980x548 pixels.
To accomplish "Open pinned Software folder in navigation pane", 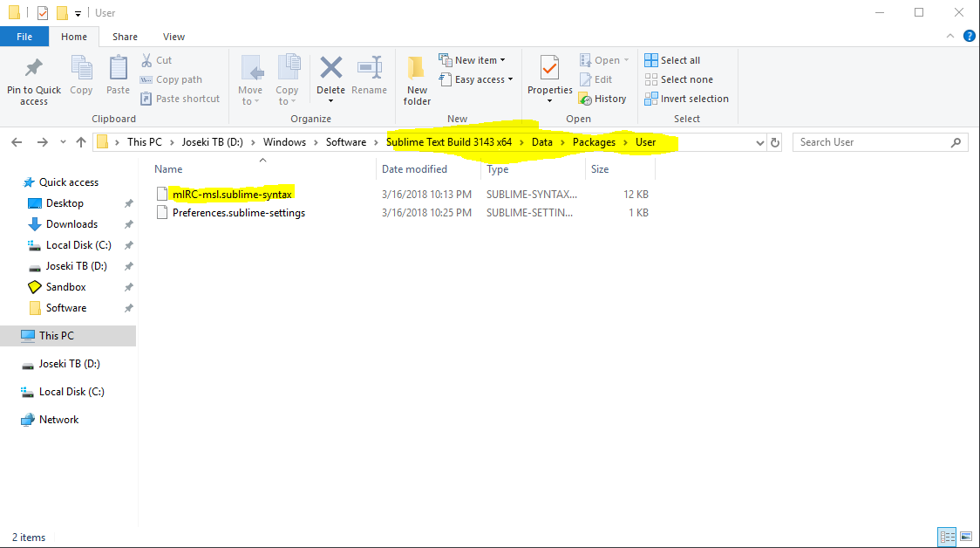I will coord(66,308).
